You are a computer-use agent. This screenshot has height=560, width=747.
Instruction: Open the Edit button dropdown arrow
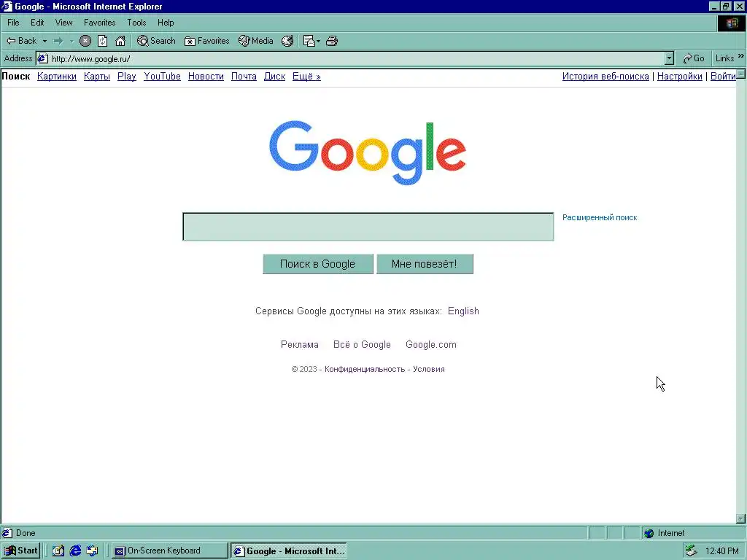(x=318, y=41)
